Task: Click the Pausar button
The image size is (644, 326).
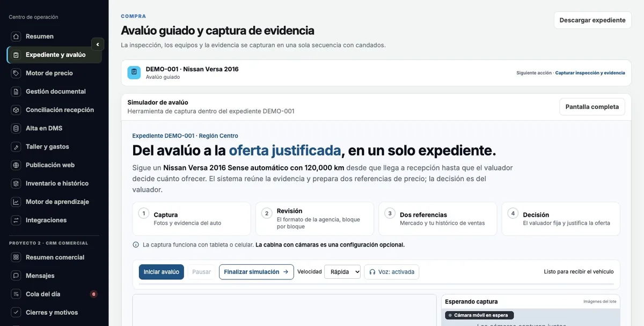Action: [201, 272]
